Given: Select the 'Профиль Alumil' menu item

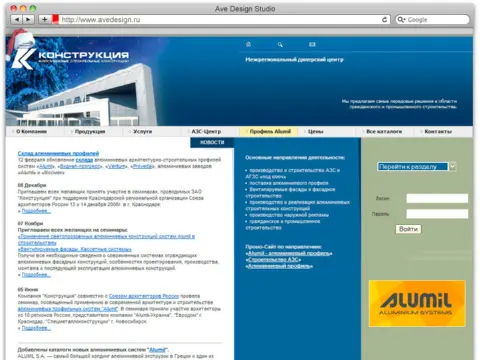Looking at the screenshot, I should (269, 132).
